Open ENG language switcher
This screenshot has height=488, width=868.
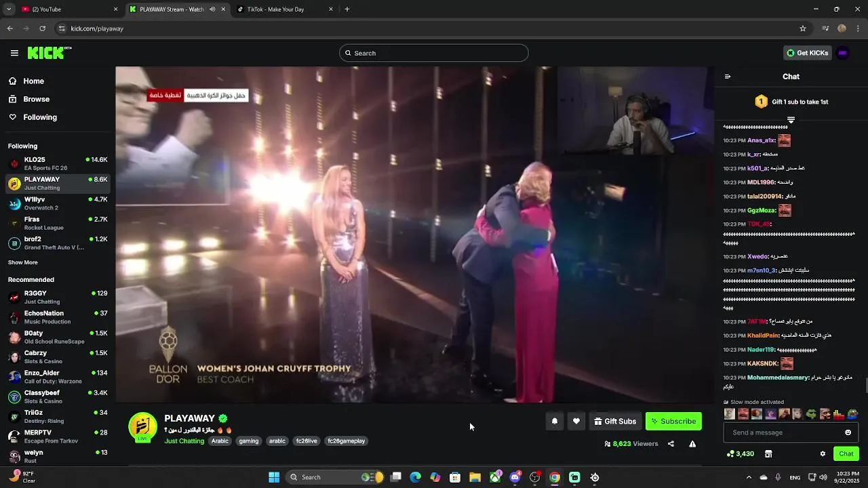[795, 477]
